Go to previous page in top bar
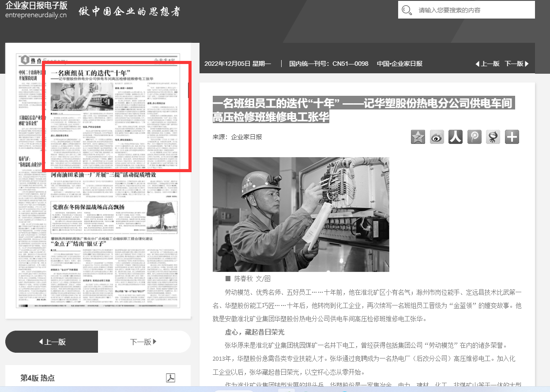The width and height of the screenshot is (550, 392). [x=487, y=64]
